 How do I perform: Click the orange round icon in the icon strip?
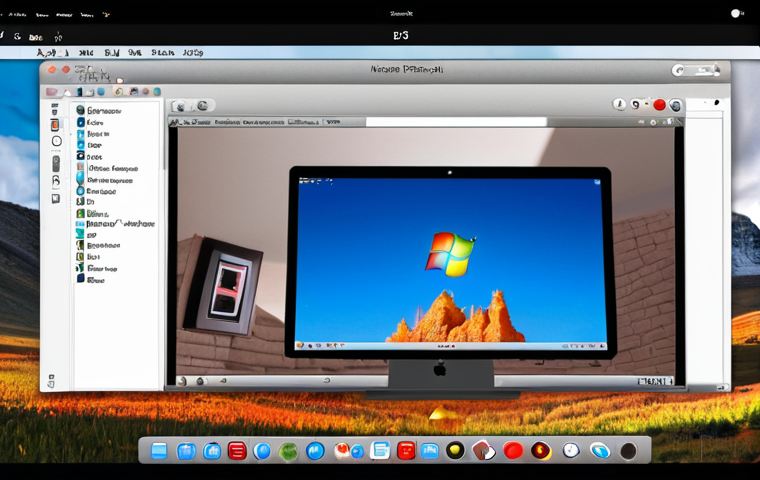145,92
